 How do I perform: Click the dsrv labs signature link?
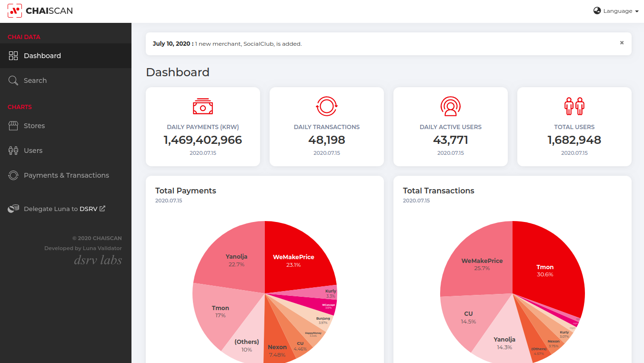tap(97, 260)
